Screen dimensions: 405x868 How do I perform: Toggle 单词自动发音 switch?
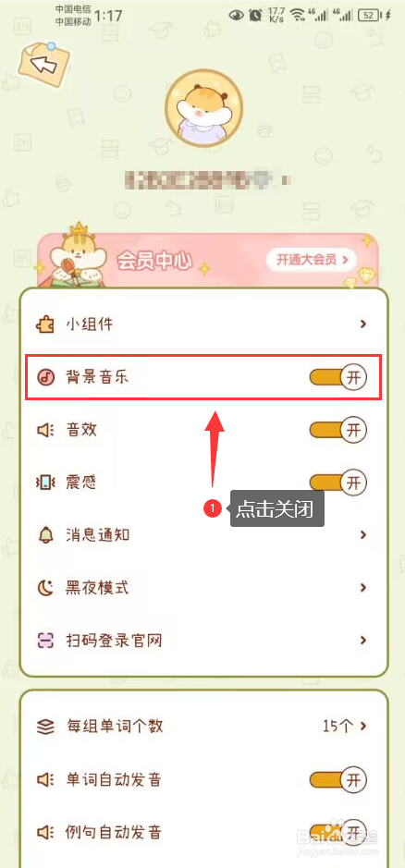[338, 780]
